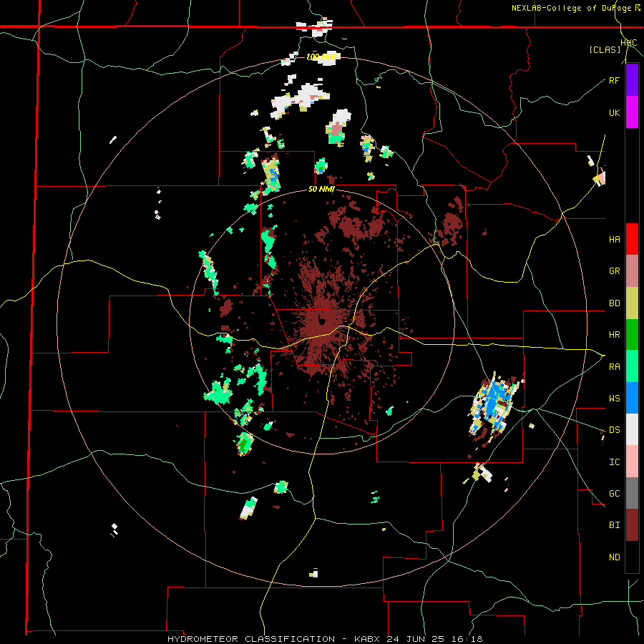Click the "KABX" radar site identifier
The image size is (644, 644).
(x=367, y=639)
